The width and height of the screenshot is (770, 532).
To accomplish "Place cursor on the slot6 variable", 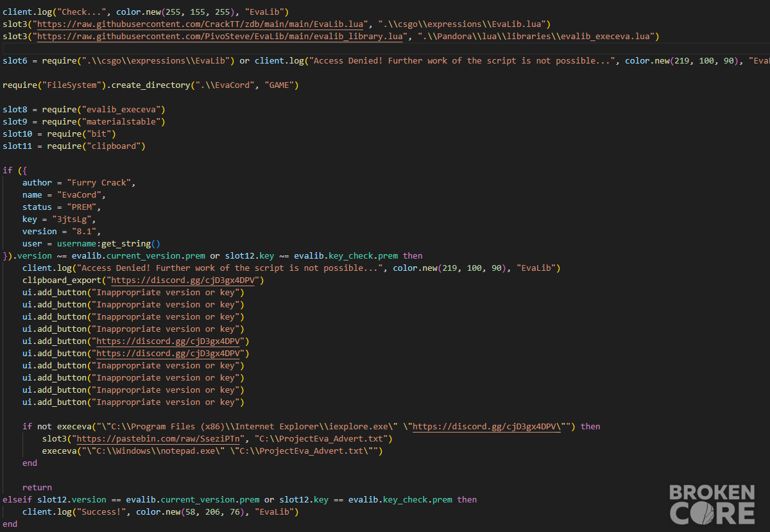I will pos(15,61).
